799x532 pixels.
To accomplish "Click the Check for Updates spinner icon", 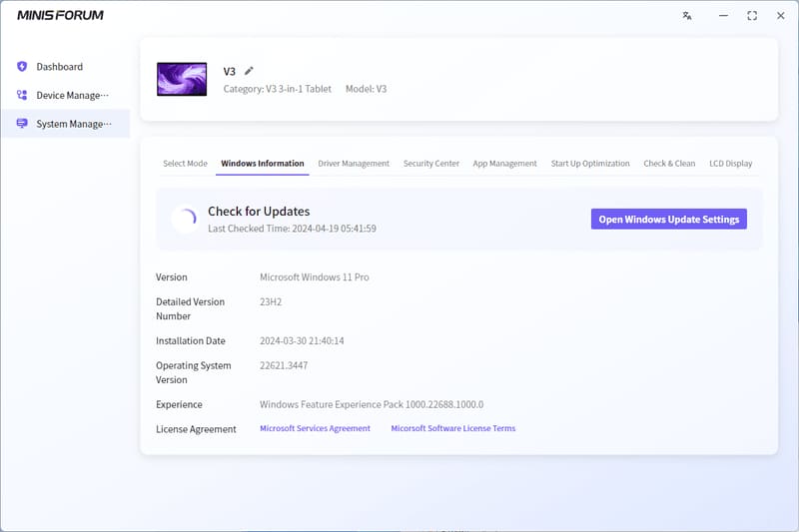I will pyautogui.click(x=186, y=219).
